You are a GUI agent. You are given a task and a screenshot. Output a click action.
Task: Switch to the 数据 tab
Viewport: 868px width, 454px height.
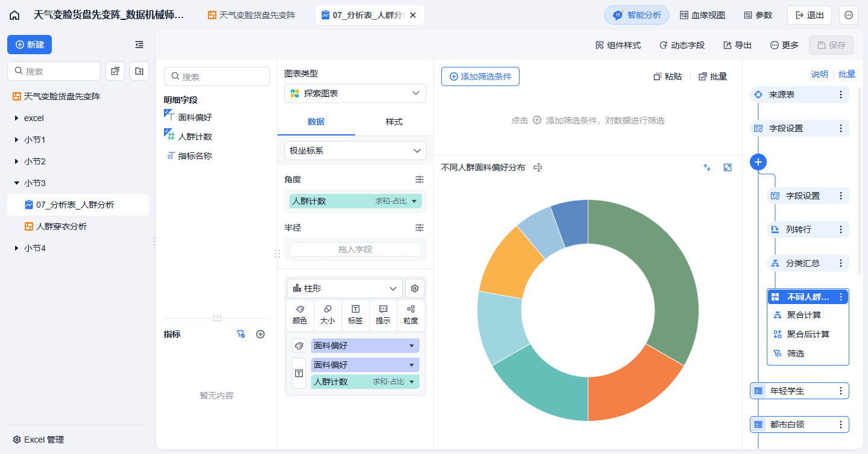pos(316,122)
